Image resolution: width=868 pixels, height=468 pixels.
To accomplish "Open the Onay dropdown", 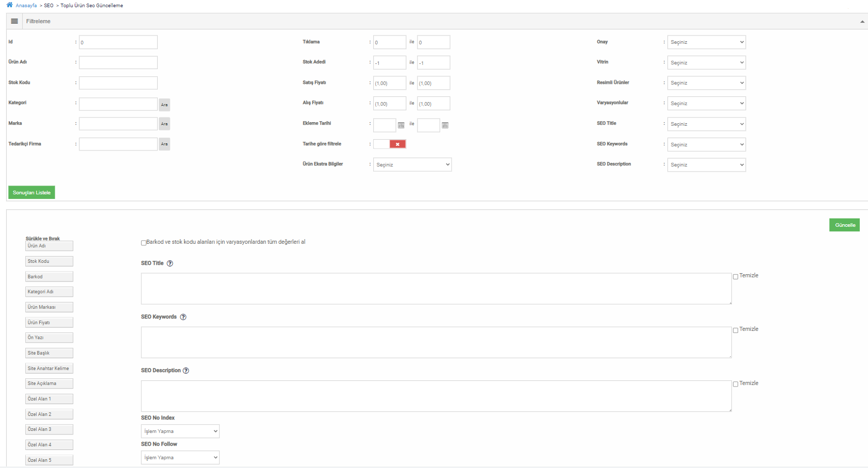I will tap(706, 42).
